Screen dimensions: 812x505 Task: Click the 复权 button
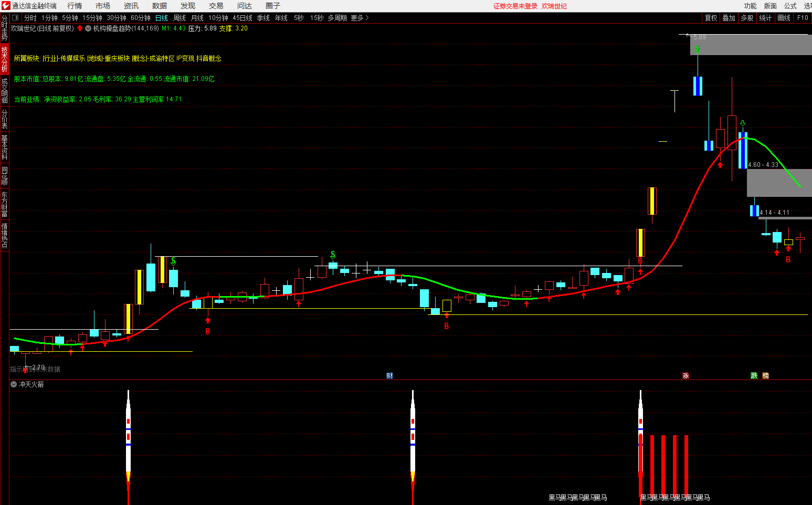pyautogui.click(x=711, y=18)
